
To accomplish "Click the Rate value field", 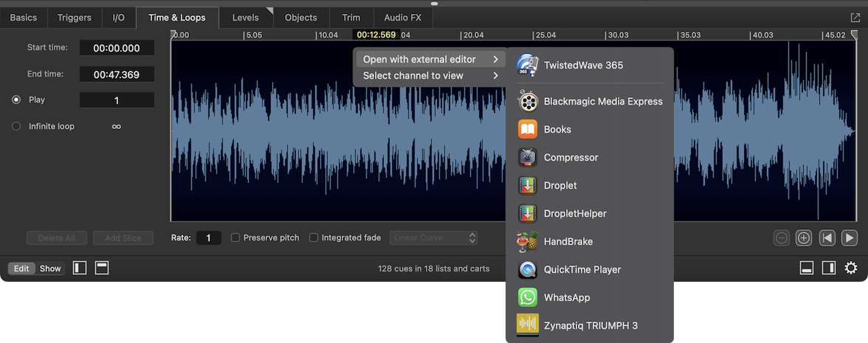I will (x=209, y=238).
